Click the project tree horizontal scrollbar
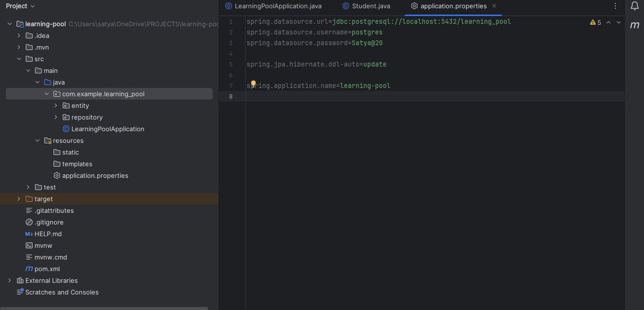 coord(104,308)
